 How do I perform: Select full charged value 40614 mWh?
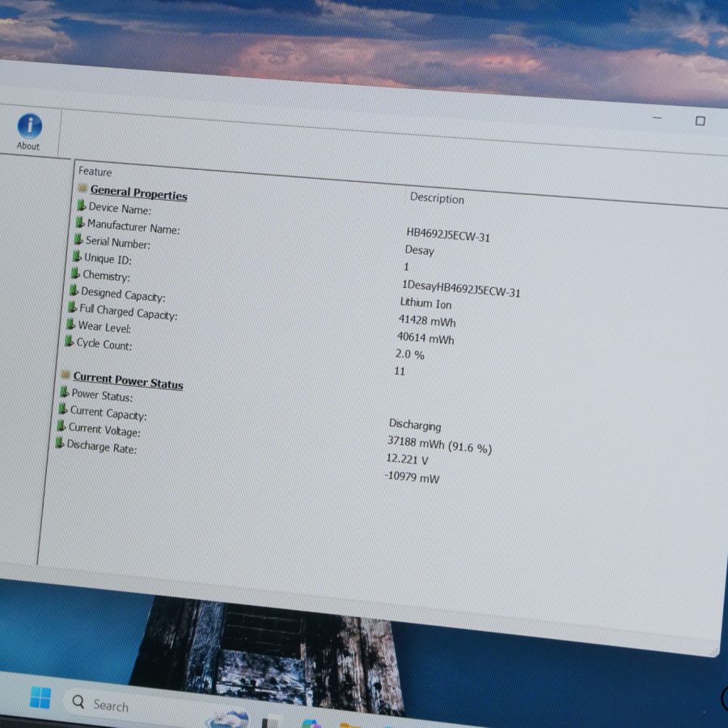(425, 338)
